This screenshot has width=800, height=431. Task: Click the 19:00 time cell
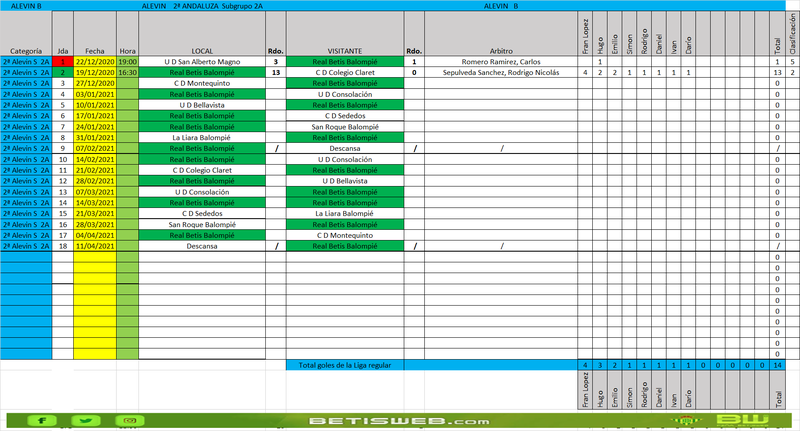pos(128,62)
